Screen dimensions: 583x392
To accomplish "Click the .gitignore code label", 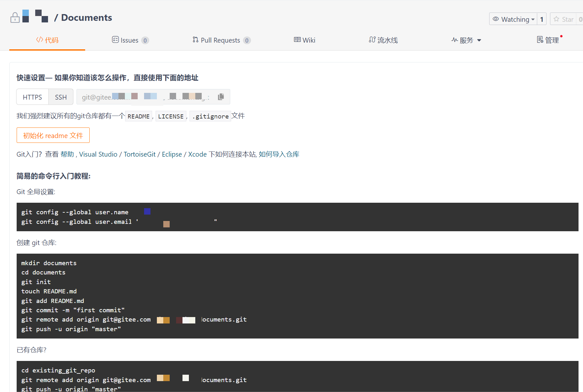I will tap(210, 116).
